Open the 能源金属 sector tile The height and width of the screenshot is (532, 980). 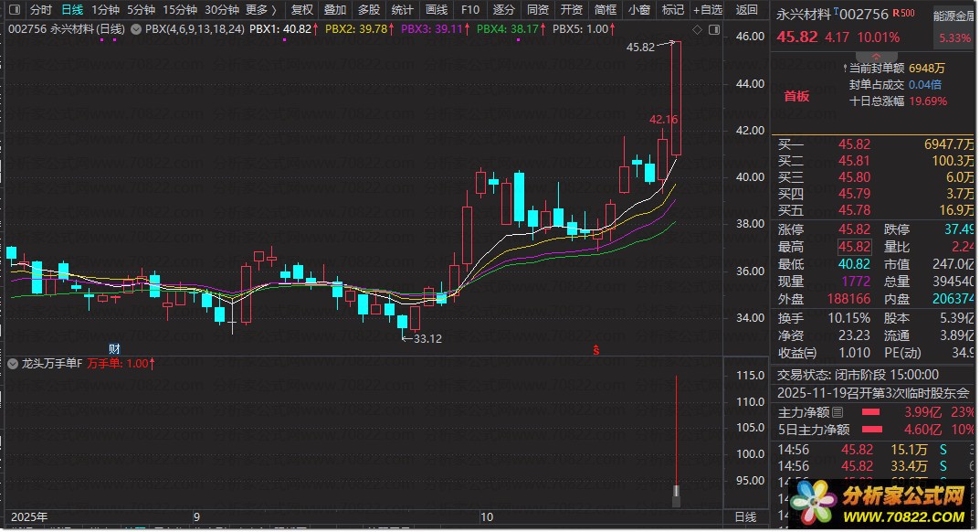pyautogui.click(x=954, y=27)
